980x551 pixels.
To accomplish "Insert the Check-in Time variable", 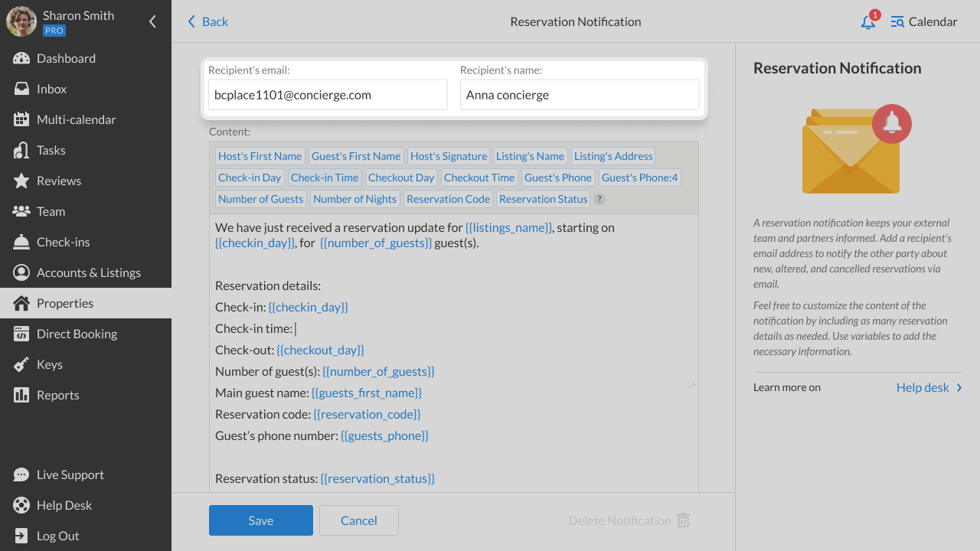I will pyautogui.click(x=325, y=178).
